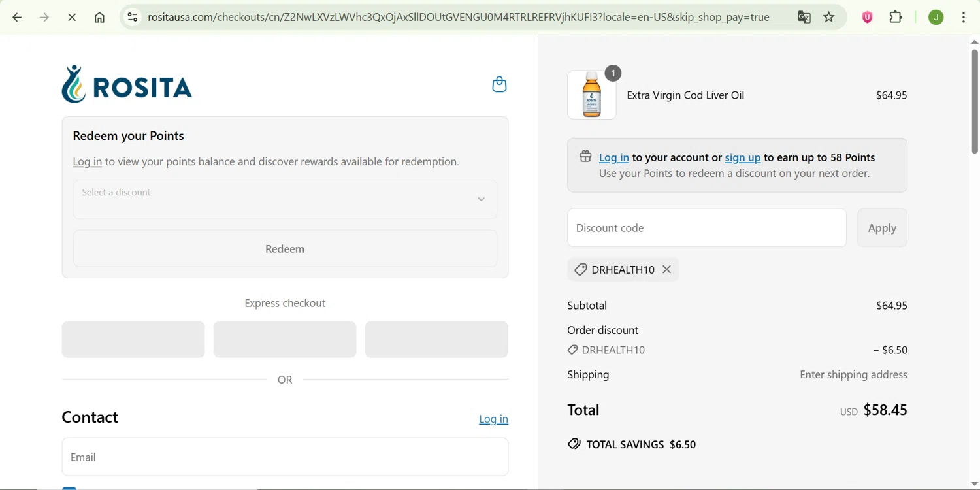Open the Chrome three-dot menu
980x490 pixels.
click(964, 17)
